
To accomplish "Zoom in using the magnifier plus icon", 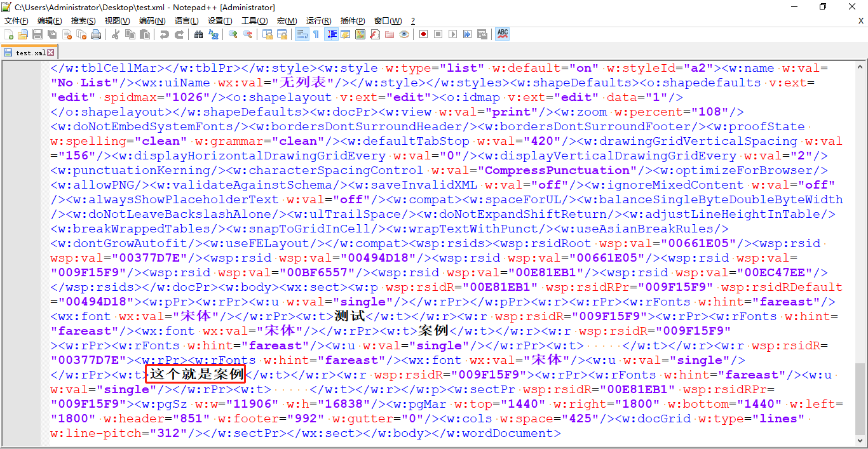I will (x=233, y=34).
